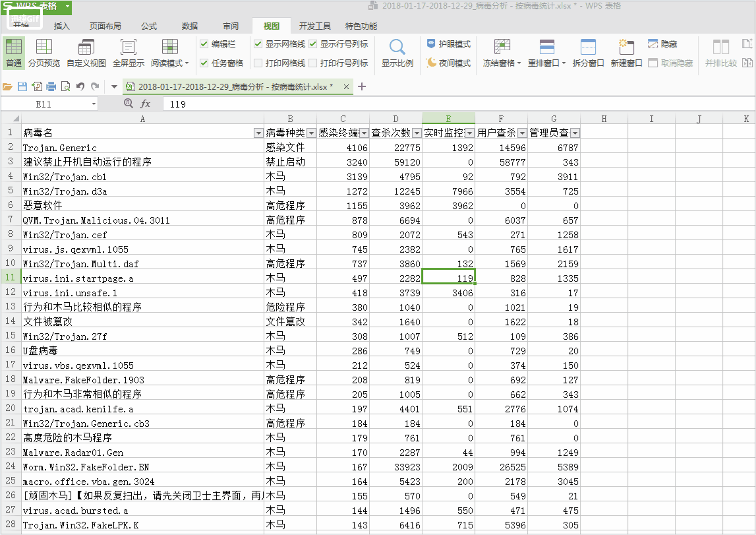This screenshot has width=756, height=535.
Task: Uncheck 显示网格线 to hide gridlines
Action: (258, 45)
